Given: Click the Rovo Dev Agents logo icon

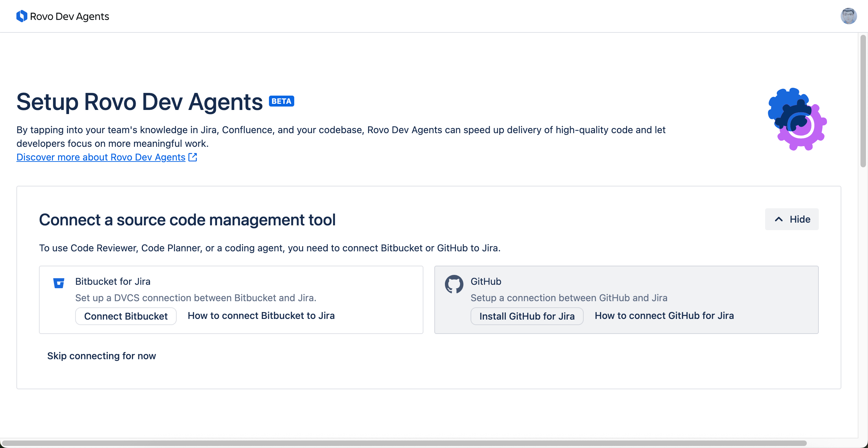Looking at the screenshot, I should [x=22, y=16].
